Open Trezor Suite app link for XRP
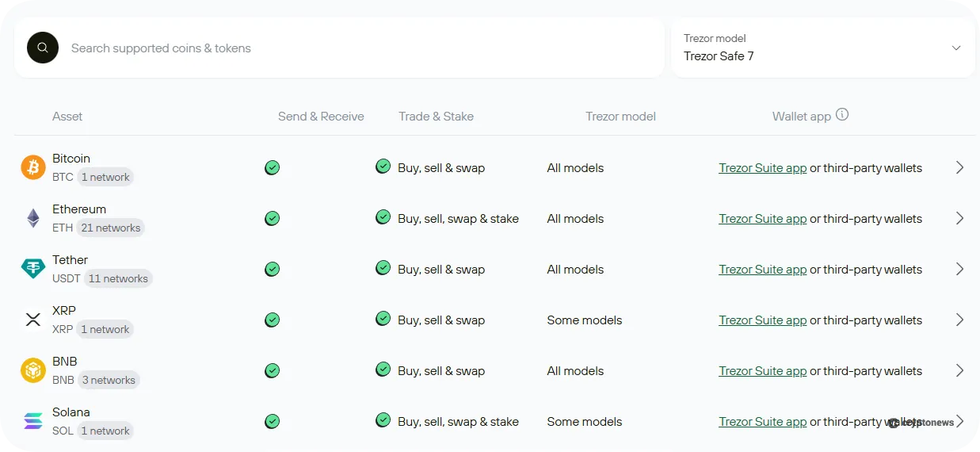980x452 pixels. 762,320
